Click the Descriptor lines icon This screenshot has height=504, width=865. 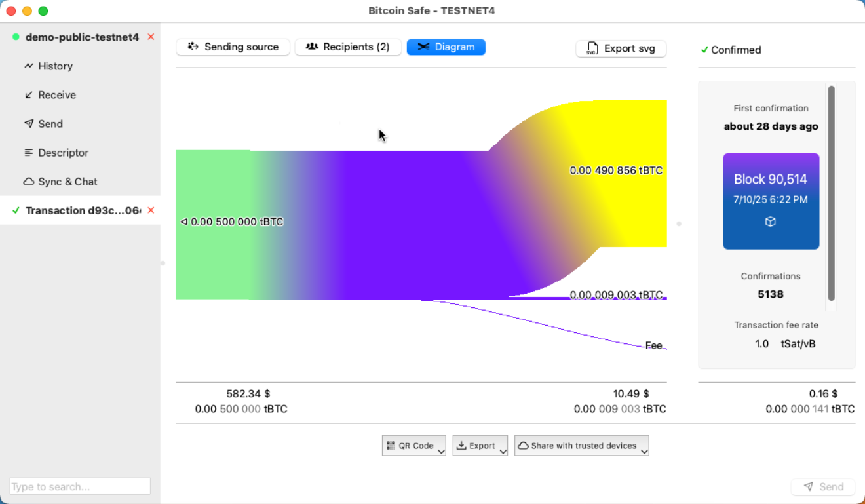[x=29, y=153]
